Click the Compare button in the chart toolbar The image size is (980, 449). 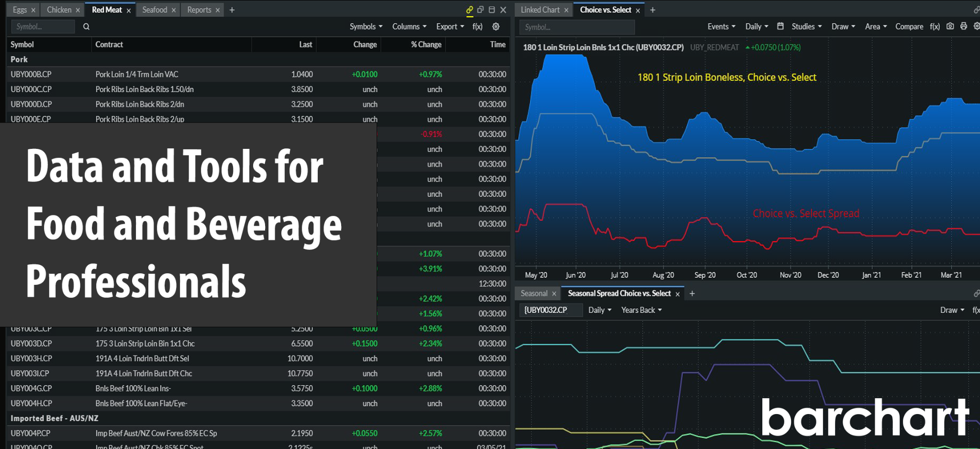tap(910, 27)
